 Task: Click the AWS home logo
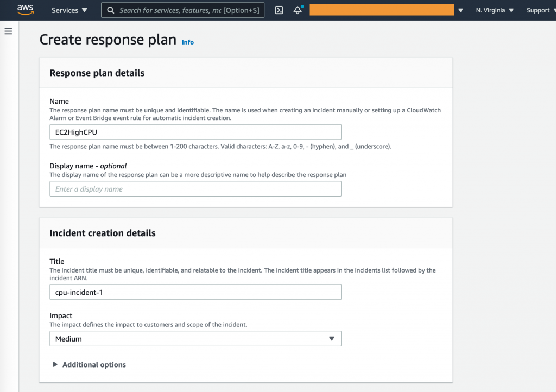point(25,9)
